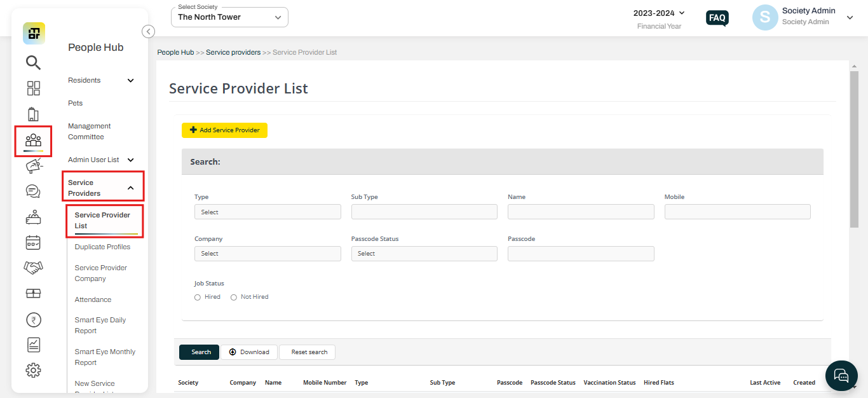Select the Hired radio button
868x398 pixels.
197,297
